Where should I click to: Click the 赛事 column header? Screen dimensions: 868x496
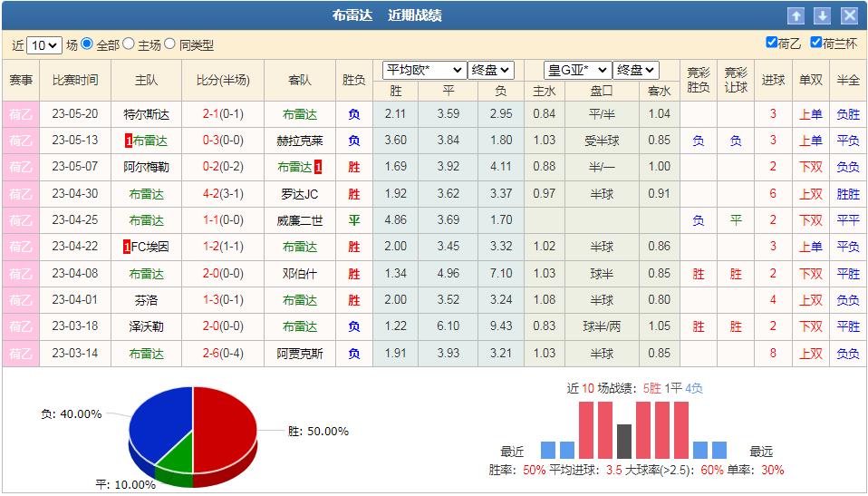click(21, 81)
